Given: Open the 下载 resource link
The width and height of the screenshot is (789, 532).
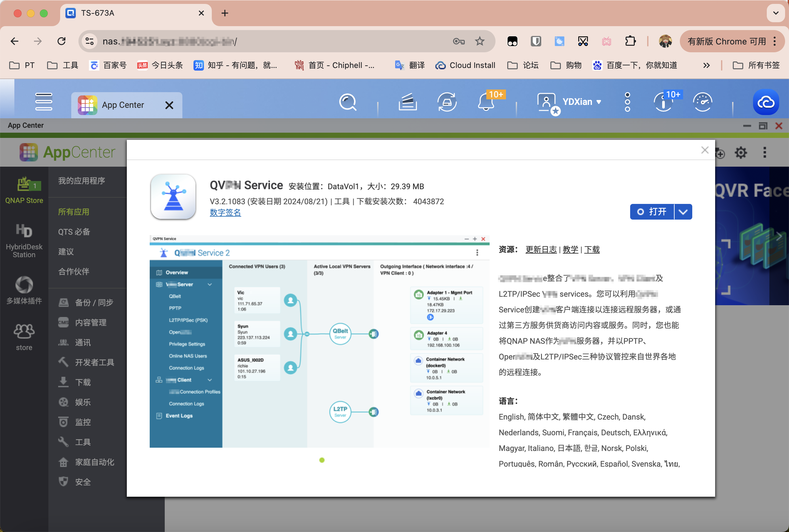Looking at the screenshot, I should coord(592,250).
